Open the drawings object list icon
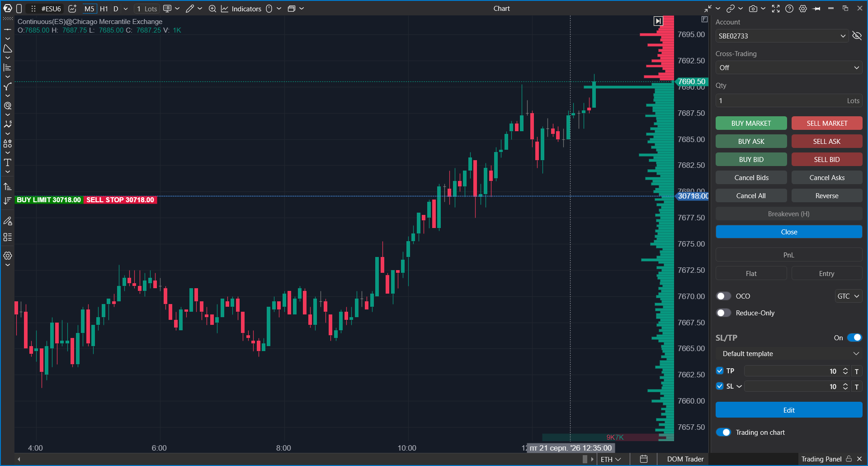868x466 pixels. (8, 237)
